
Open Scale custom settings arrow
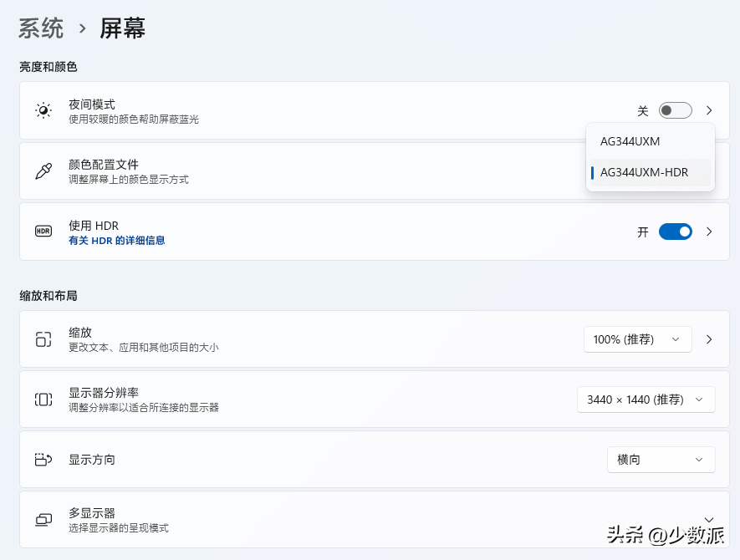pos(709,339)
